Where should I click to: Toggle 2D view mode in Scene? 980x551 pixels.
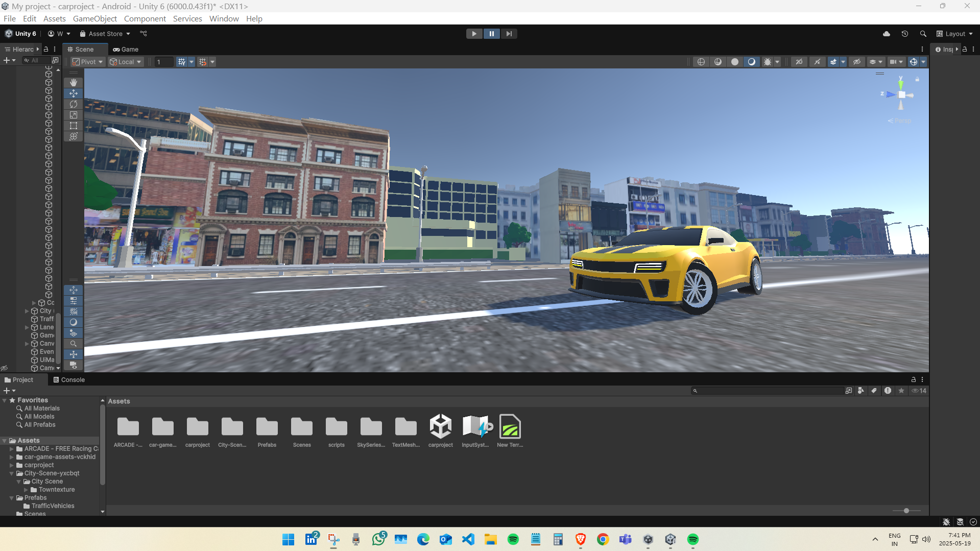[799, 62]
